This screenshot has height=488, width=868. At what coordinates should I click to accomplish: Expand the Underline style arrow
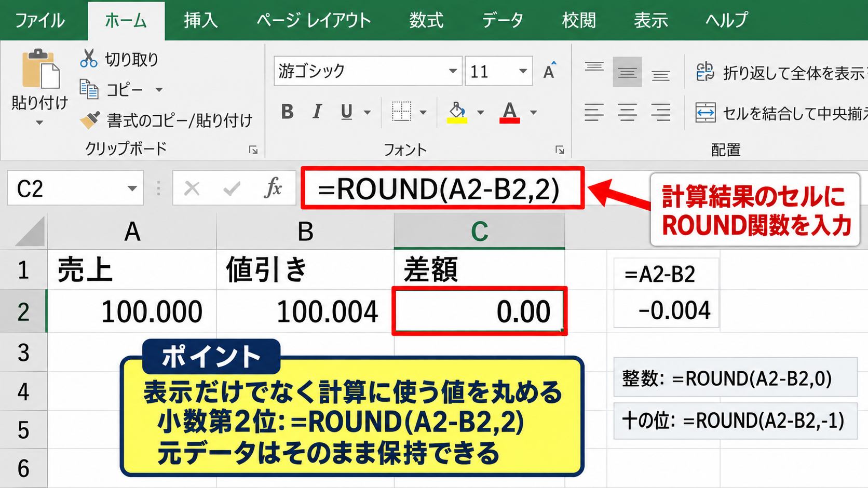368,112
